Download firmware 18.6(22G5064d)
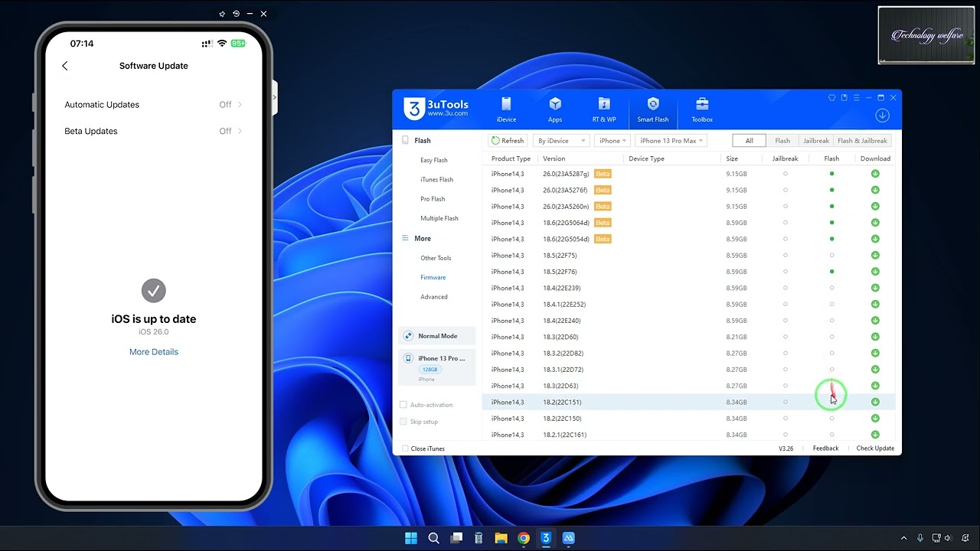The width and height of the screenshot is (980, 551). [x=875, y=223]
